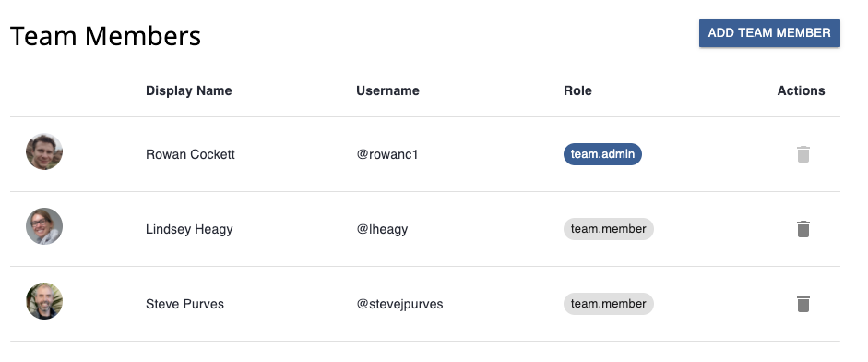Open Rowan Cockett's avatar photo

coord(44,151)
